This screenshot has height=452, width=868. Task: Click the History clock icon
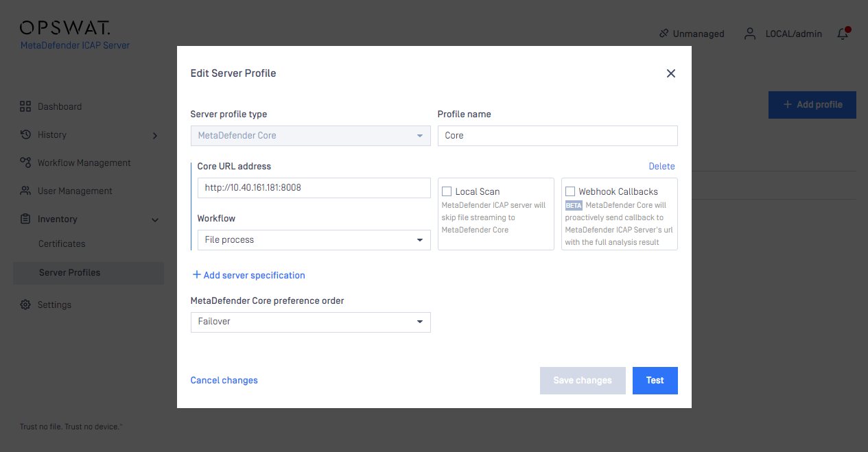(x=25, y=134)
